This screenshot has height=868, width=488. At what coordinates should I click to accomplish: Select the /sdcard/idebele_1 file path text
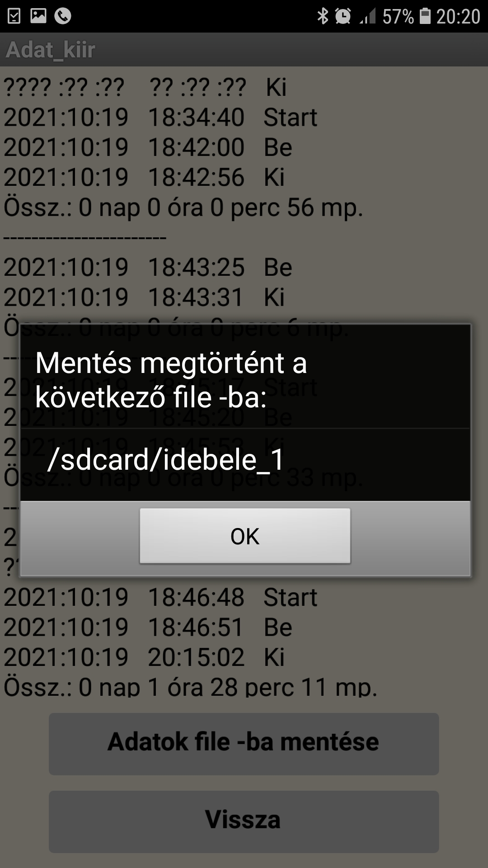(165, 460)
